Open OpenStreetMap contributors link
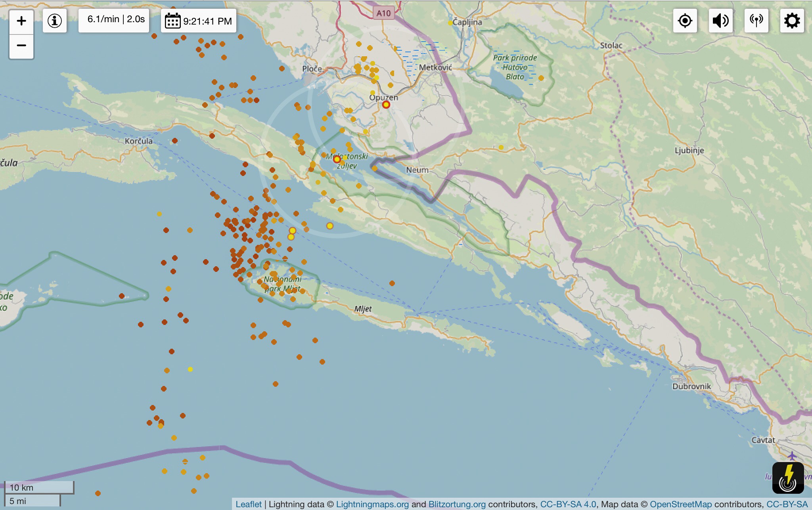 click(x=680, y=504)
